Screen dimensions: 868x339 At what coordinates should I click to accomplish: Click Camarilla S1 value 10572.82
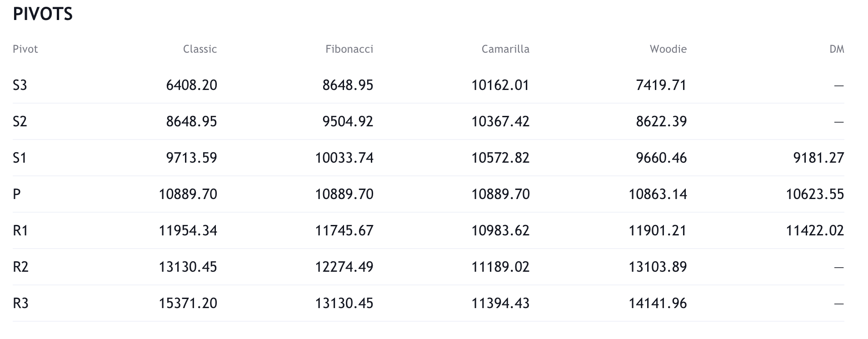pyautogui.click(x=500, y=158)
